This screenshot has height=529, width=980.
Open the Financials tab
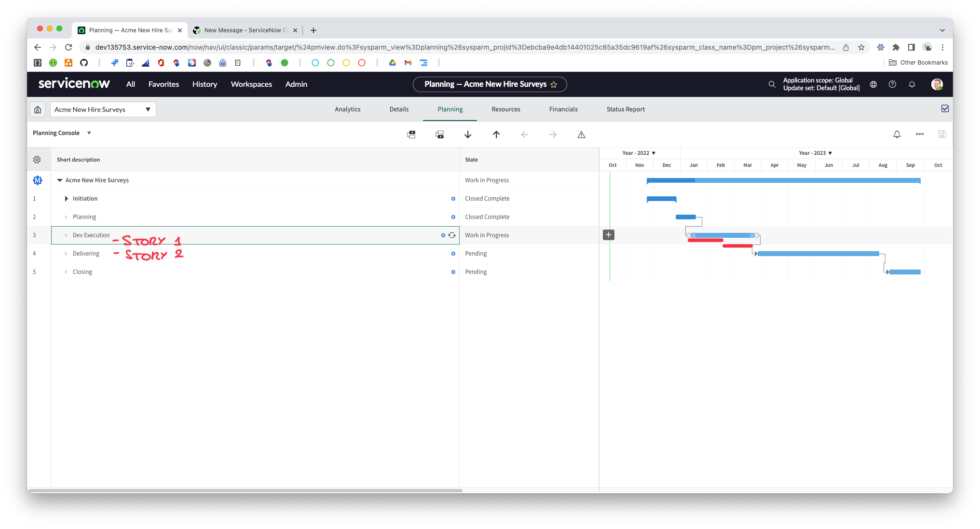[x=563, y=109]
